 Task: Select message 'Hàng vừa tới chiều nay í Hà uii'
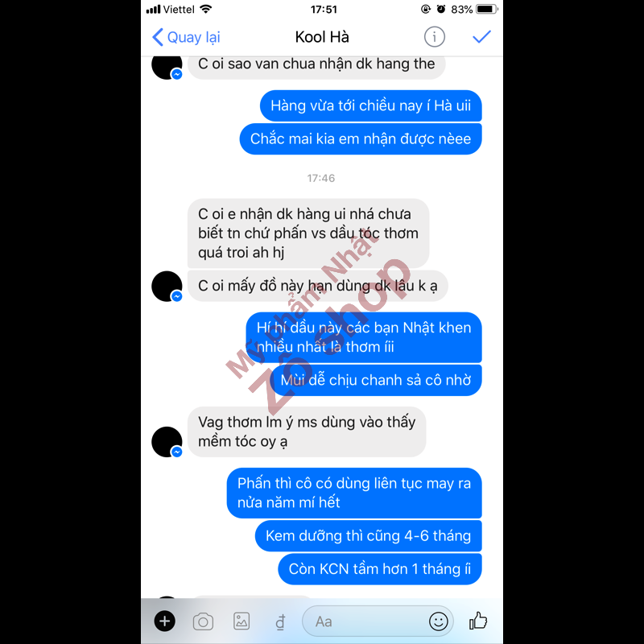[x=371, y=106]
